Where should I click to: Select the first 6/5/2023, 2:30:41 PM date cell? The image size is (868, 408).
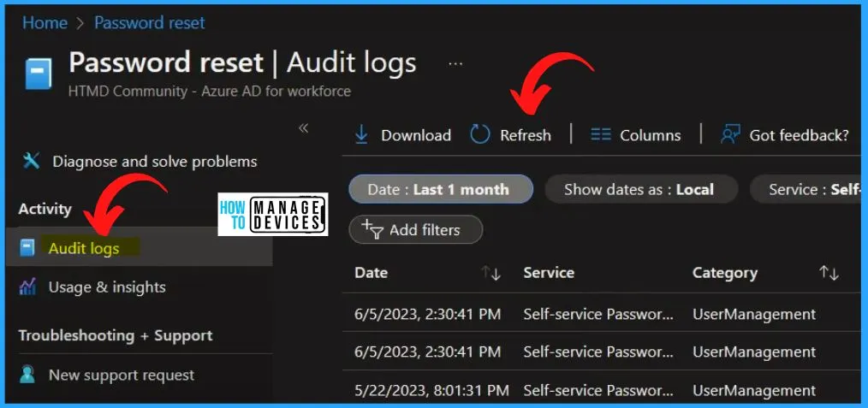tap(427, 314)
